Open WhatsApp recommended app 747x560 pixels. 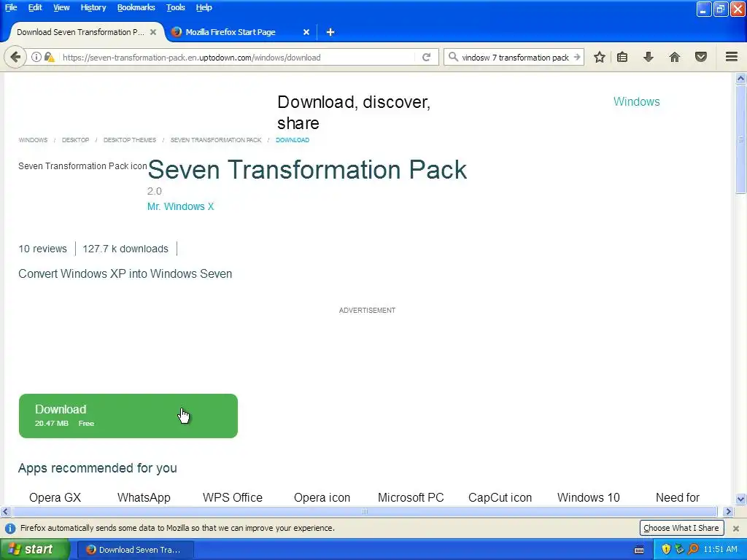144,497
